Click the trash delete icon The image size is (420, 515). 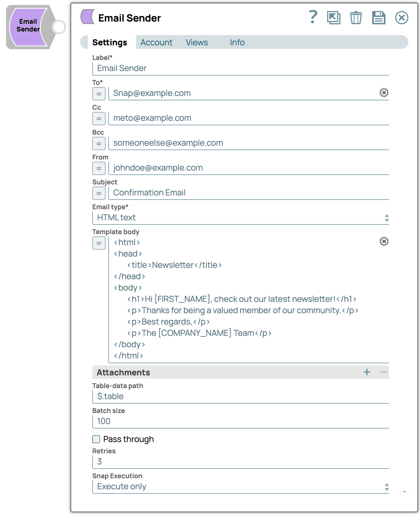coord(356,18)
